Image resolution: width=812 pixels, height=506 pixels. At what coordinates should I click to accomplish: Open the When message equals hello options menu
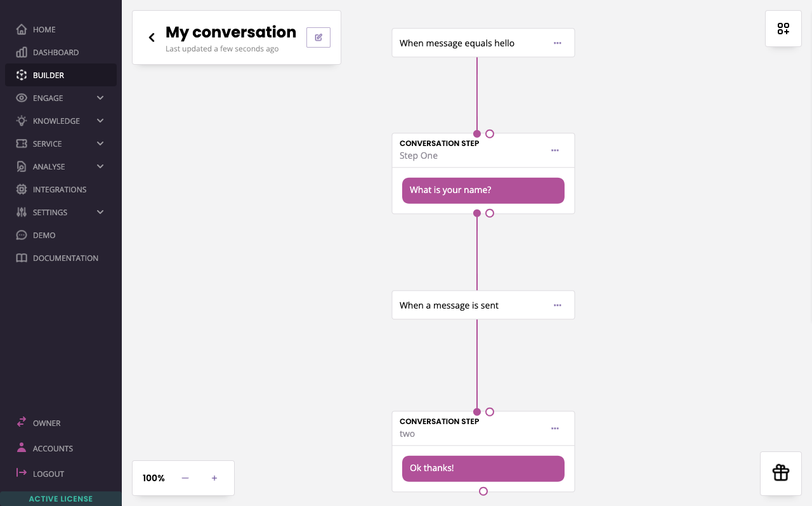(557, 43)
